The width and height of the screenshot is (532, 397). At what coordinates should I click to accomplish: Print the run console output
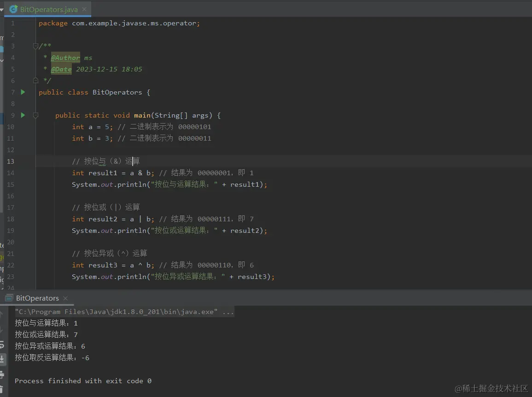coord(2,374)
